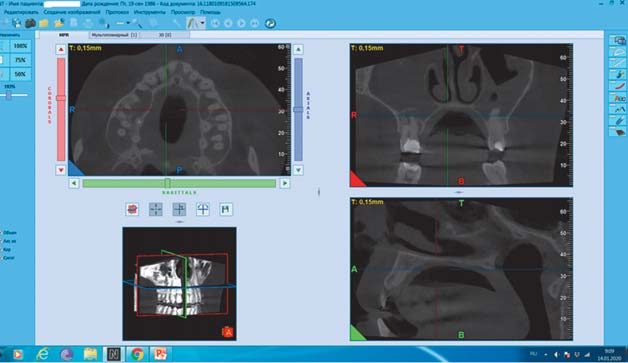Open PowerPoint from the taskbar
The image size is (628, 363).
pos(160,354)
